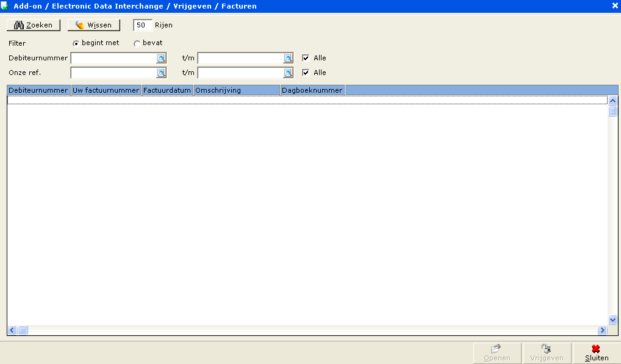Open lookup for Onze ref. from field
Image resolution: width=621 pixels, height=364 pixels.
click(x=161, y=73)
